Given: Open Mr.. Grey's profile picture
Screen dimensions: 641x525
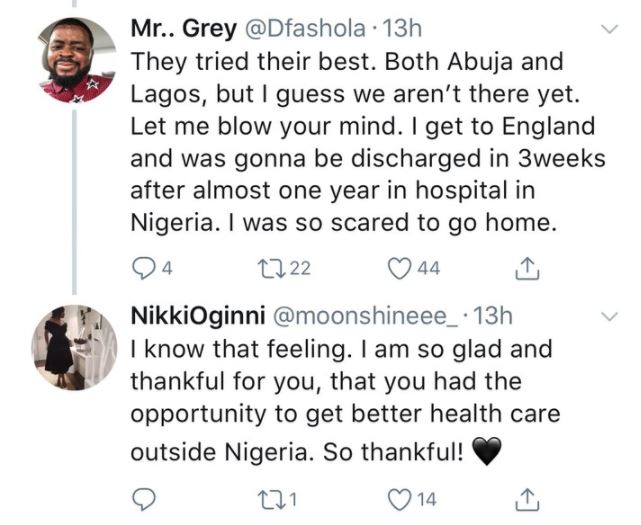Looking at the screenshot, I should [78, 59].
